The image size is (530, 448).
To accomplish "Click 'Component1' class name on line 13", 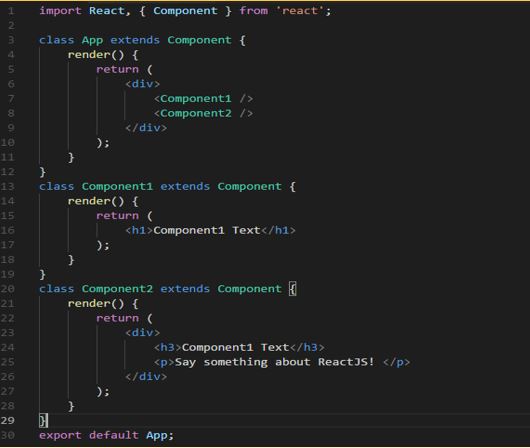I will (117, 186).
